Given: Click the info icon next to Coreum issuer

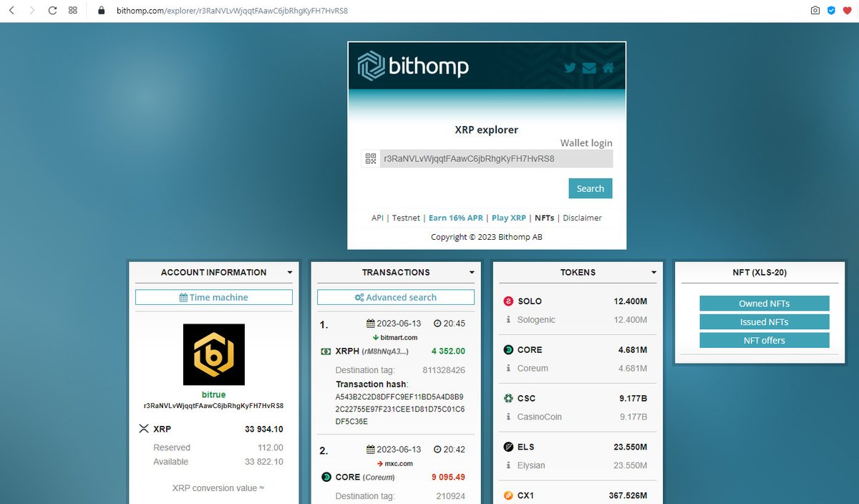Looking at the screenshot, I should 508,369.
